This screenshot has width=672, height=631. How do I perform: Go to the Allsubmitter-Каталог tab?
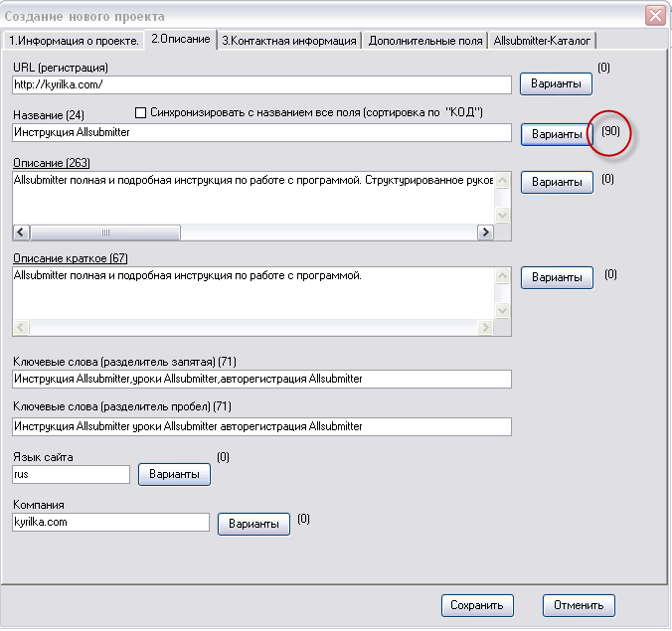542,41
